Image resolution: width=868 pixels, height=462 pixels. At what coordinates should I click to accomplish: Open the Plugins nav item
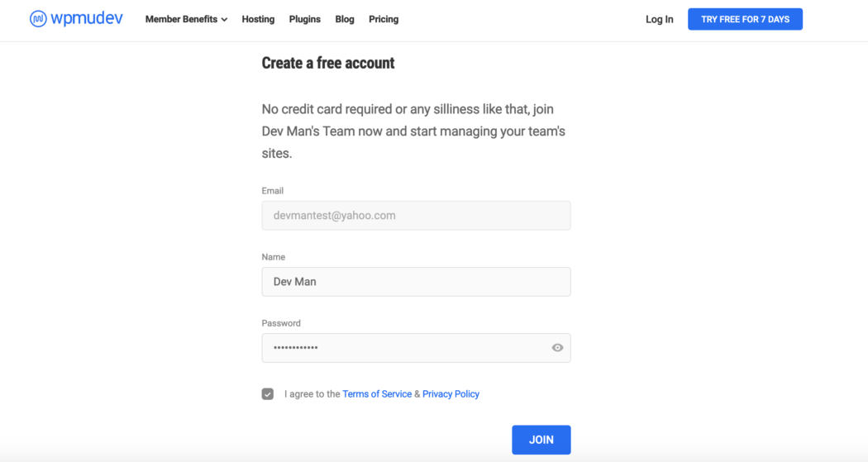point(305,19)
